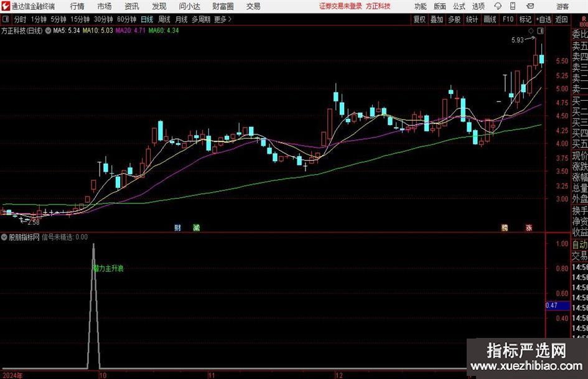Select the 月线 monthly period tab

pyautogui.click(x=182, y=19)
